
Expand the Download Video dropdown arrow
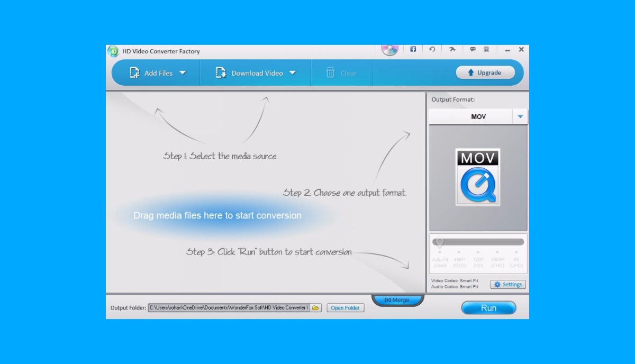(x=293, y=73)
